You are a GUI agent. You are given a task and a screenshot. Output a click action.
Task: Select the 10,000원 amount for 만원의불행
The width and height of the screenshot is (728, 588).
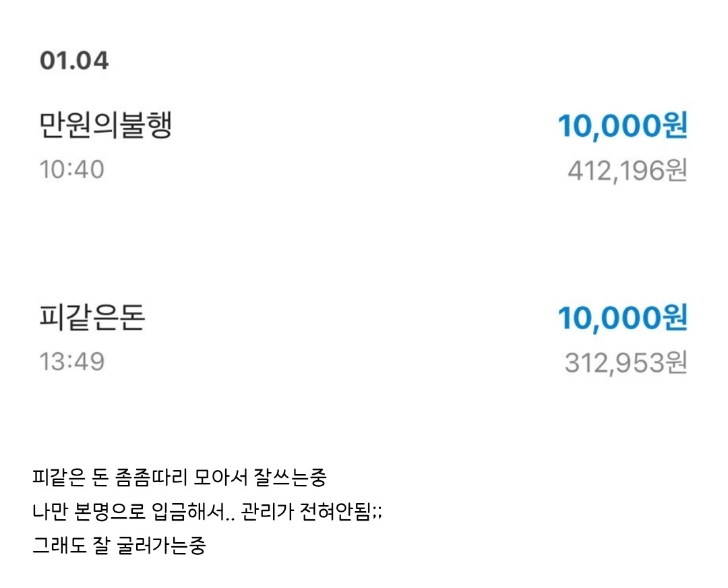coord(622,126)
